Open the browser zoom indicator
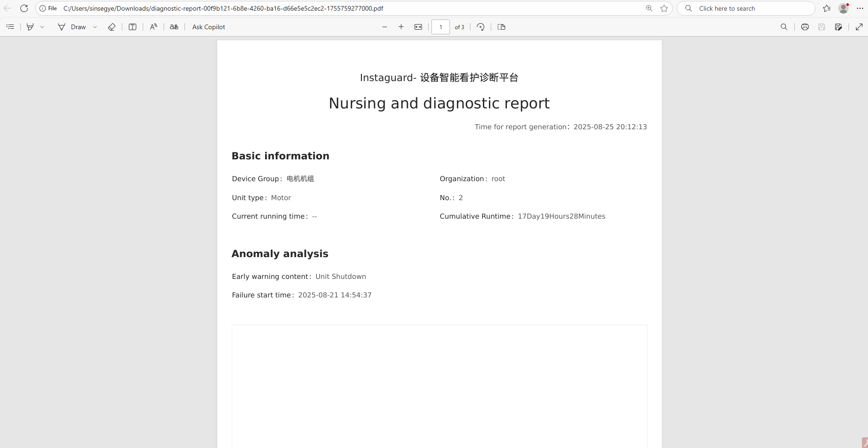868x448 pixels. point(649,8)
